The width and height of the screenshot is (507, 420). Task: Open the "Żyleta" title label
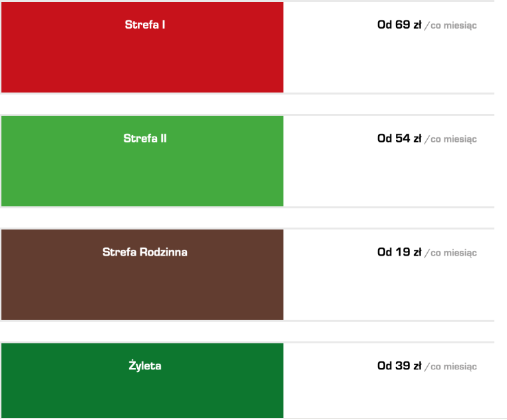pos(145,366)
